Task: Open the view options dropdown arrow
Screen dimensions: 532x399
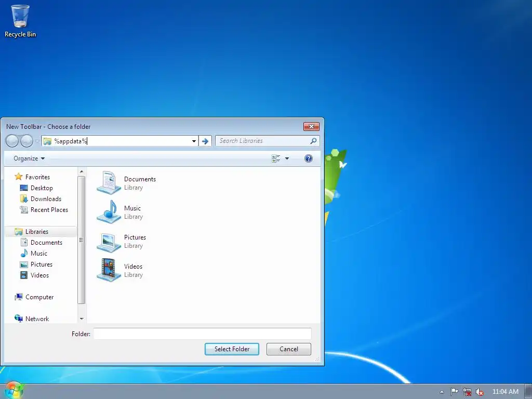Action: [287, 158]
